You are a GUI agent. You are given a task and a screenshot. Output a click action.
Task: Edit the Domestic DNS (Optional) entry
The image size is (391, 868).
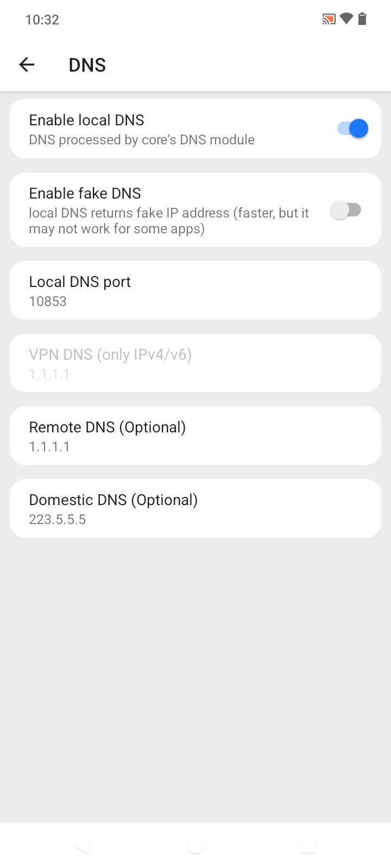pyautogui.click(x=195, y=508)
